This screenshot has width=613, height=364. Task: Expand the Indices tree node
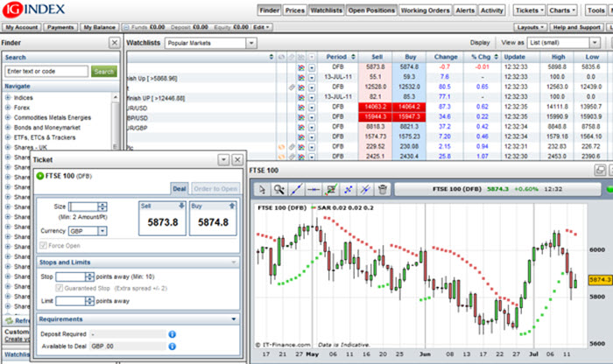click(8, 98)
